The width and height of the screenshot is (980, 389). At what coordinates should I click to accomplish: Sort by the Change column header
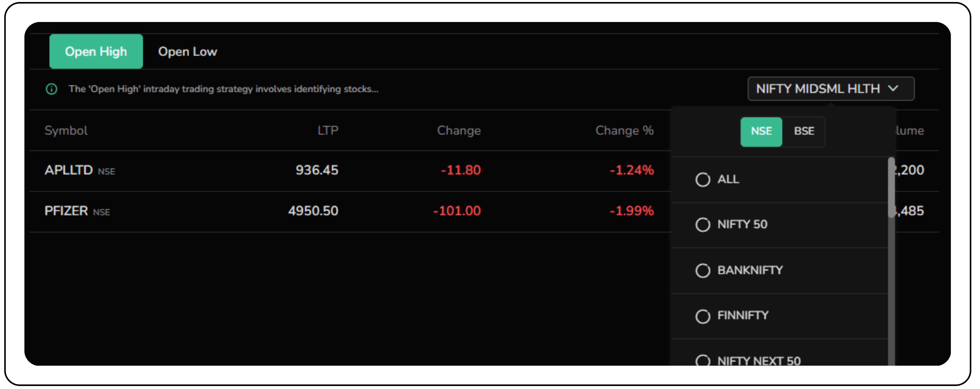(x=459, y=130)
